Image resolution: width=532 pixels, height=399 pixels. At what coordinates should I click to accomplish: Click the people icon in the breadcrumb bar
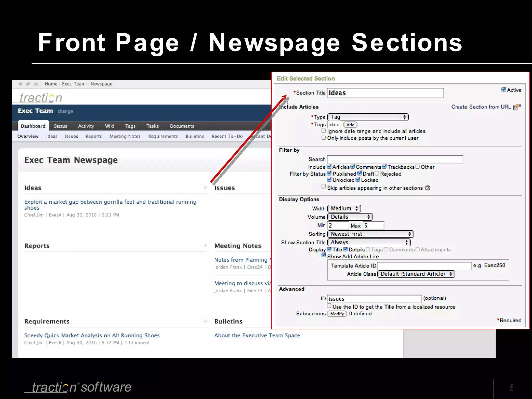(36, 84)
